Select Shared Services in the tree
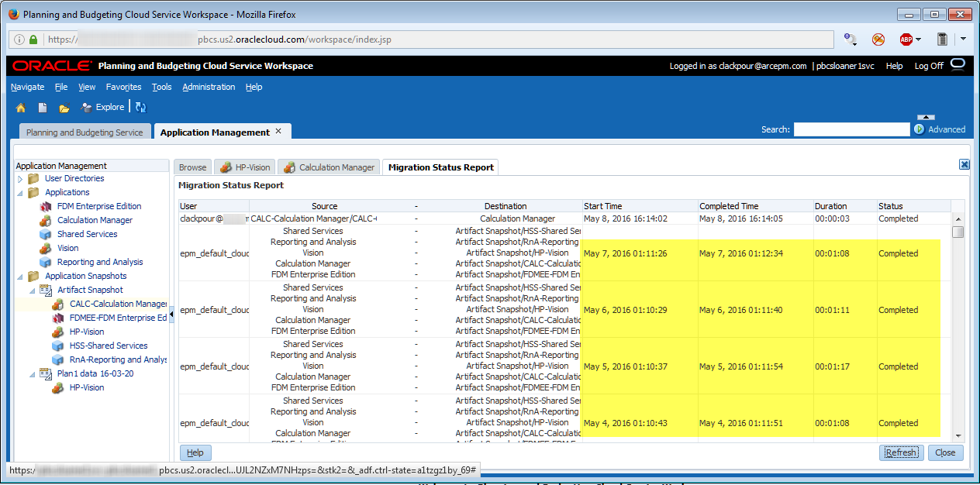Image resolution: width=980 pixels, height=485 pixels. 88,234
